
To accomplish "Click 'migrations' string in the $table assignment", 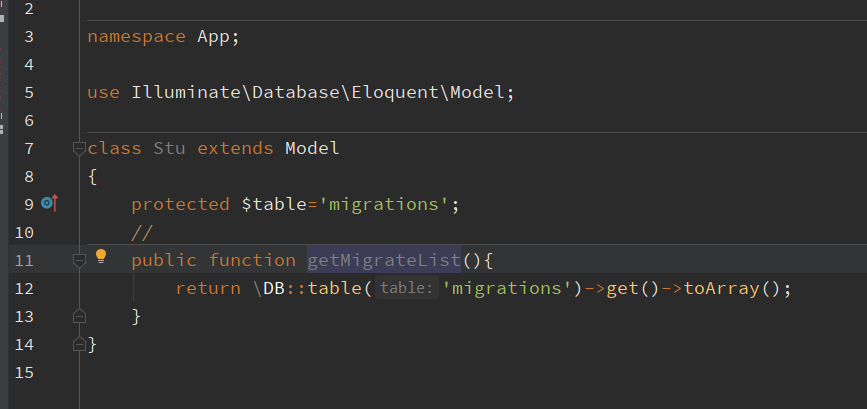I will click(x=383, y=205).
